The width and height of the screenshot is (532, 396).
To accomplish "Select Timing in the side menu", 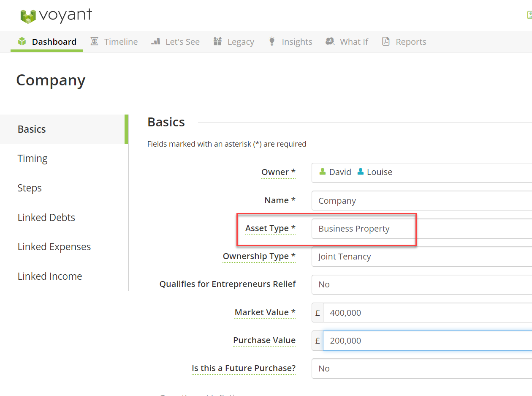I will tap(64, 158).
